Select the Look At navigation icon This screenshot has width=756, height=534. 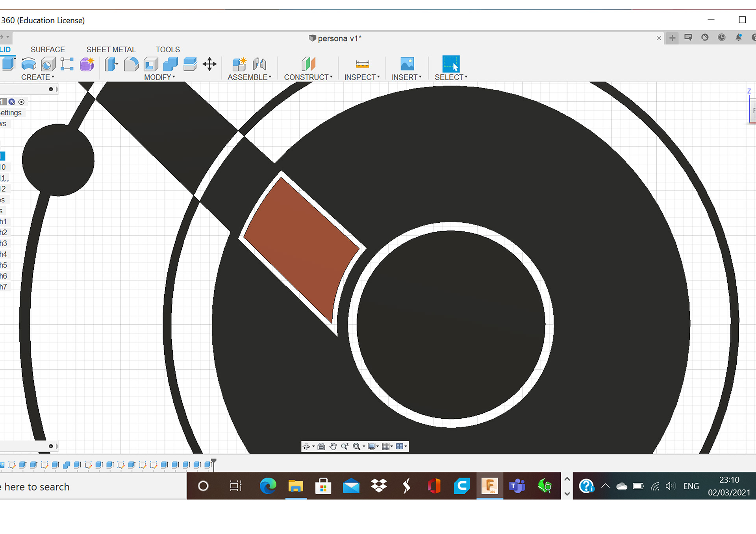[x=321, y=446]
